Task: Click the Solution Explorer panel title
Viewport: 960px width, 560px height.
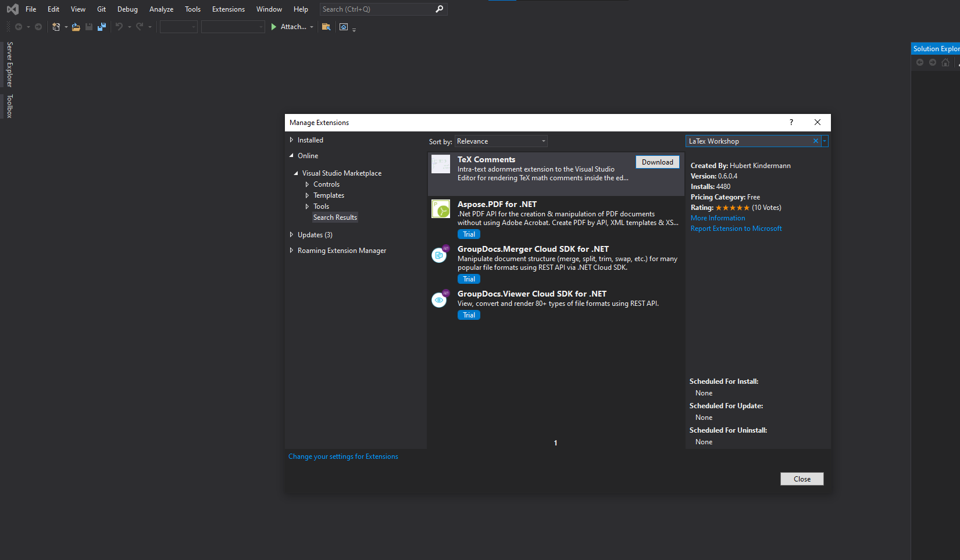Action: pos(936,49)
